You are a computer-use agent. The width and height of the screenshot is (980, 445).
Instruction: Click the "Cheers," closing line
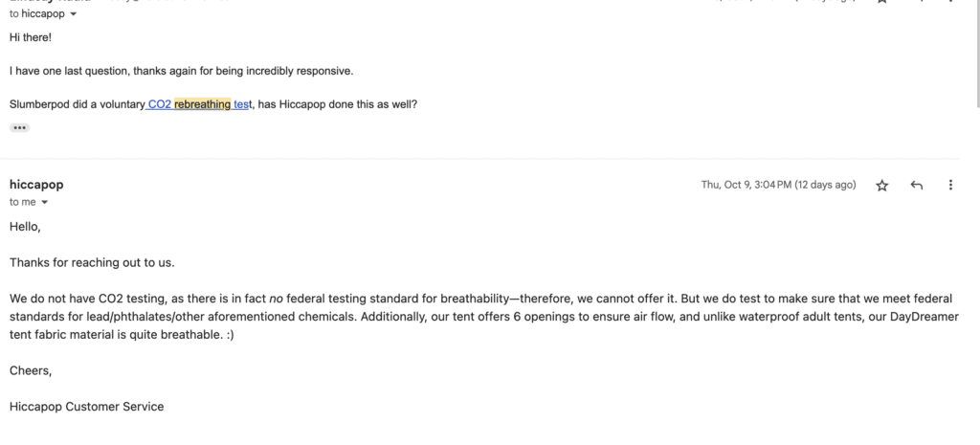(29, 370)
